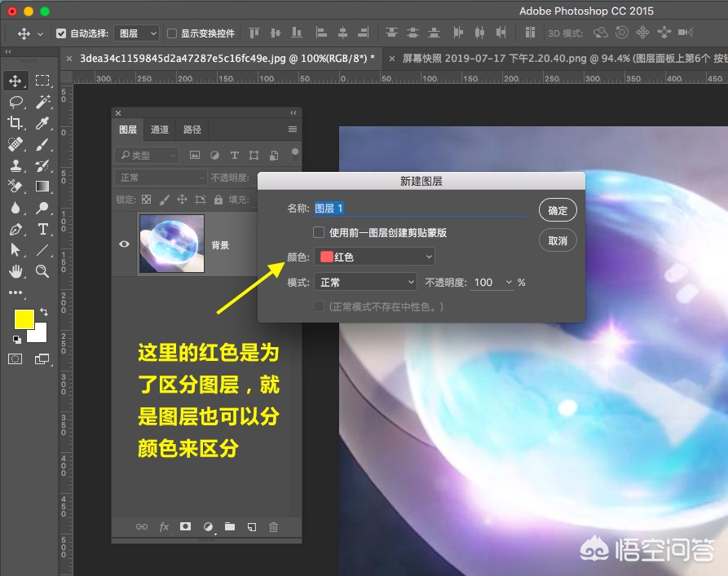Select the Horizontal Type tool
This screenshot has height=576, width=728.
pos(42,229)
